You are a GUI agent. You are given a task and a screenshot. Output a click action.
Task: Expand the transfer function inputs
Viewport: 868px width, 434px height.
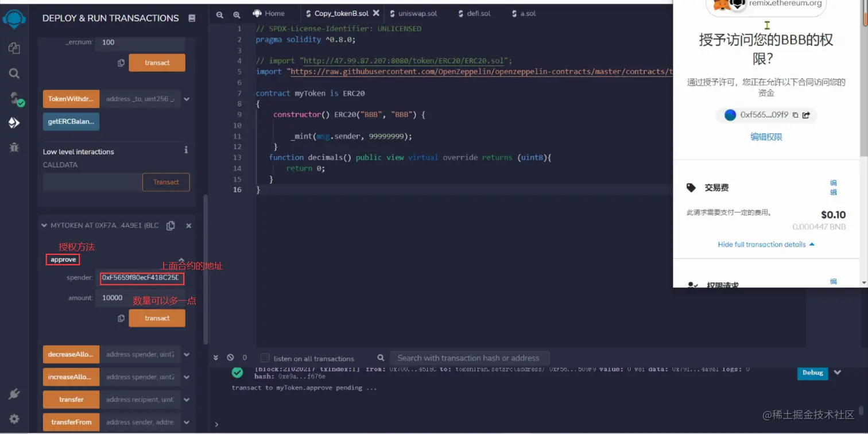[187, 400]
